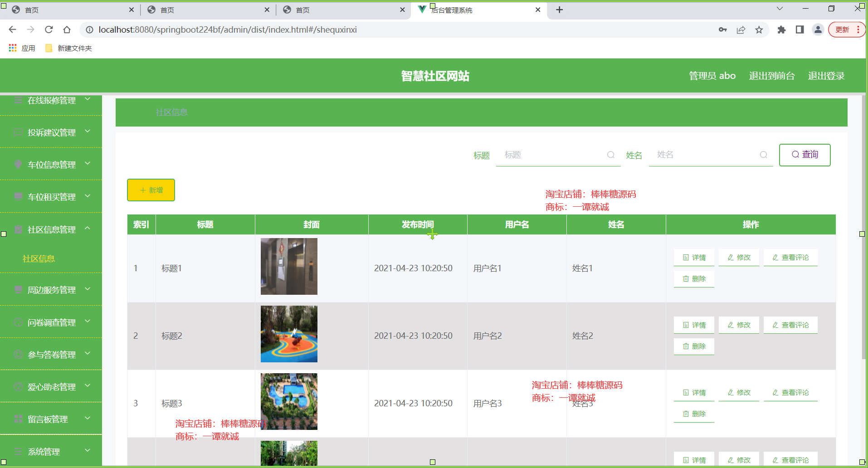The width and height of the screenshot is (868, 468).
Task: Collapse 社区信息管理 sidebar menu
Action: click(x=51, y=229)
